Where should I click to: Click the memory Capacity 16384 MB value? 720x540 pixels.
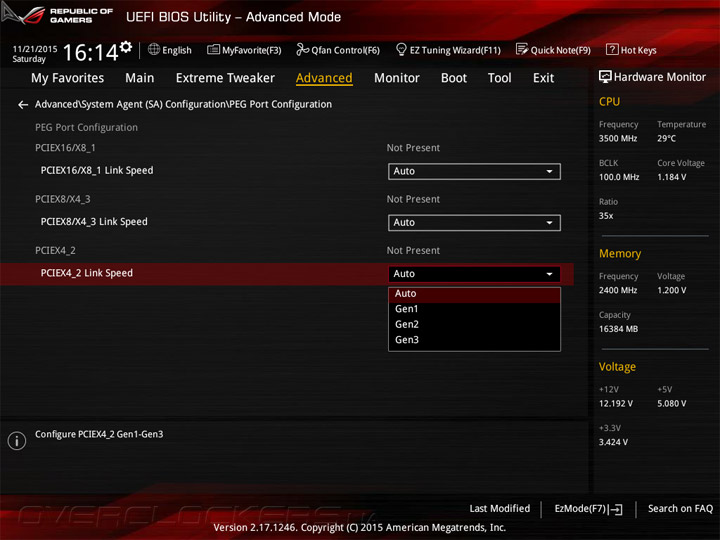pyautogui.click(x=618, y=329)
